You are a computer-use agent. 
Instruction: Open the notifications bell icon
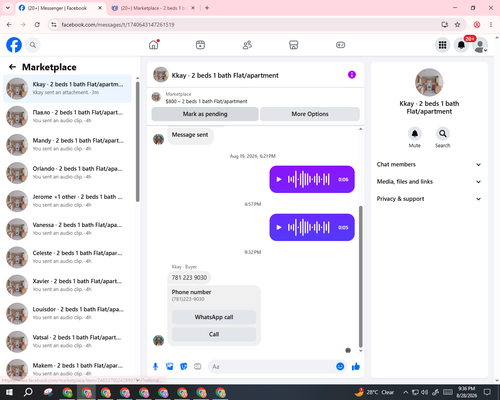coord(461,45)
